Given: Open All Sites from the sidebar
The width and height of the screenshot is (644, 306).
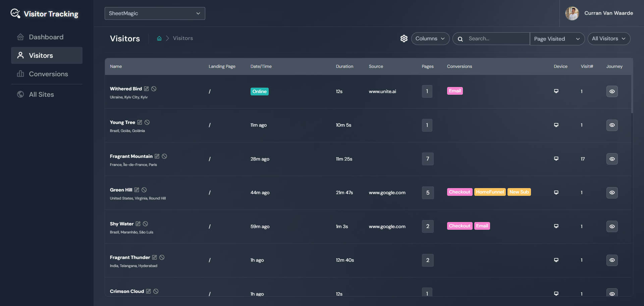Looking at the screenshot, I should [41, 94].
